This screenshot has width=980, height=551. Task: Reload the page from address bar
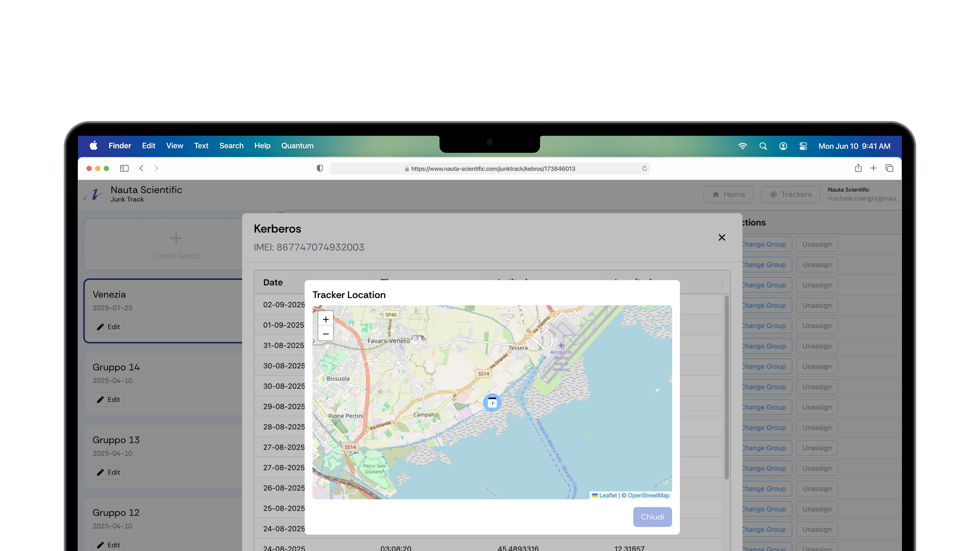coord(644,168)
